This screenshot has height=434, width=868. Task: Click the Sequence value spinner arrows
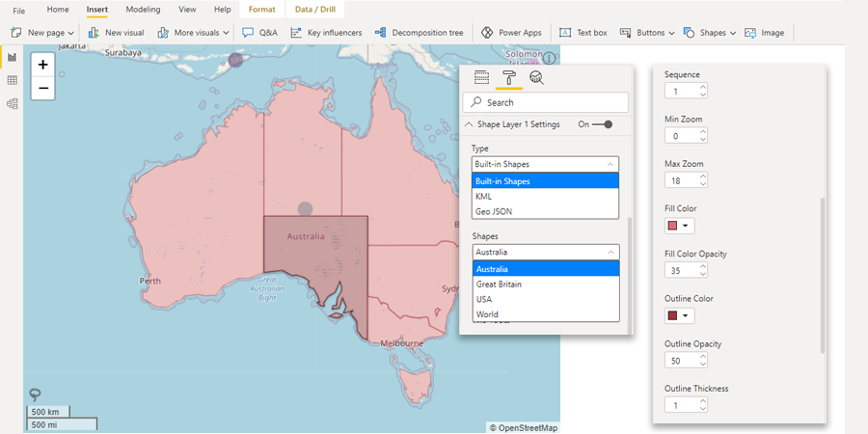702,91
